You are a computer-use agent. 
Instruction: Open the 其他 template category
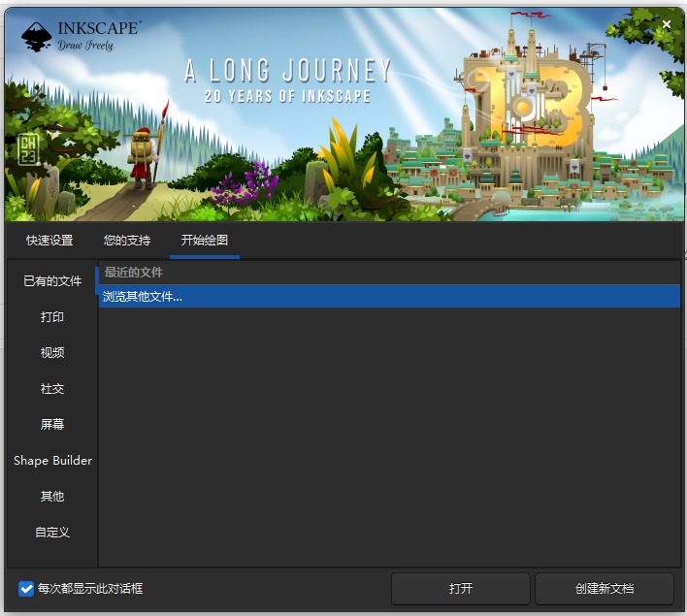click(x=52, y=497)
